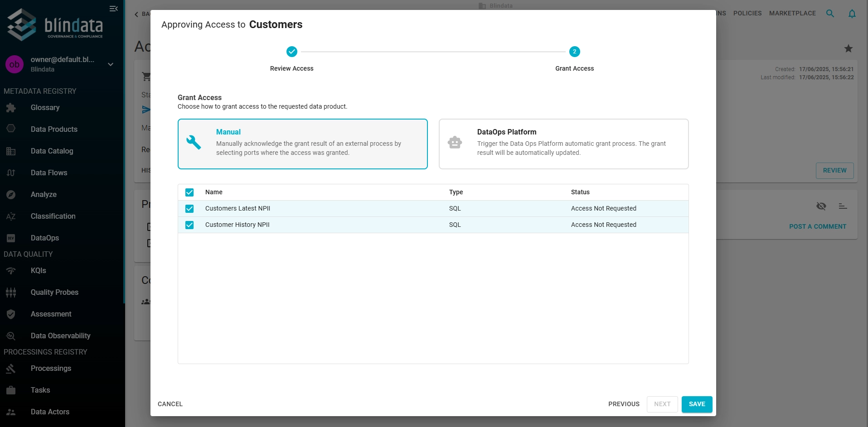Open Data Observability in sidebar

(61, 336)
